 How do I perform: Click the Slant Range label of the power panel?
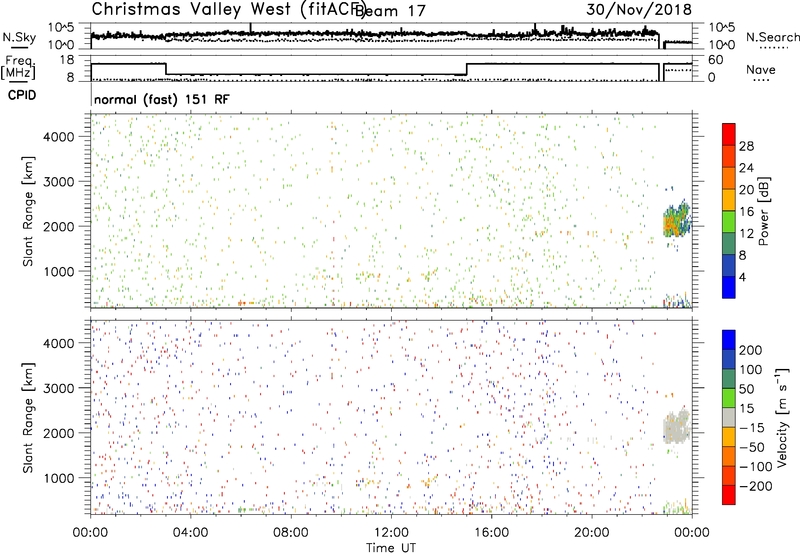click(x=28, y=211)
